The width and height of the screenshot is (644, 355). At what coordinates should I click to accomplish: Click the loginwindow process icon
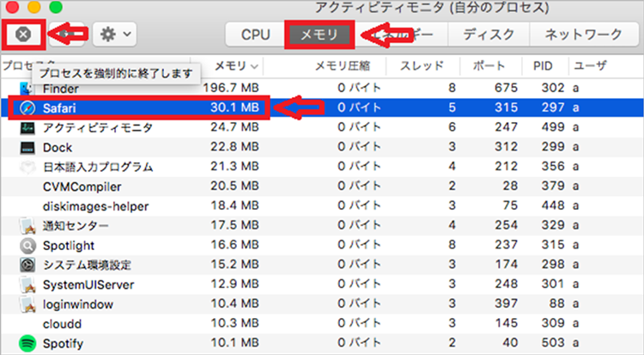tap(27, 304)
